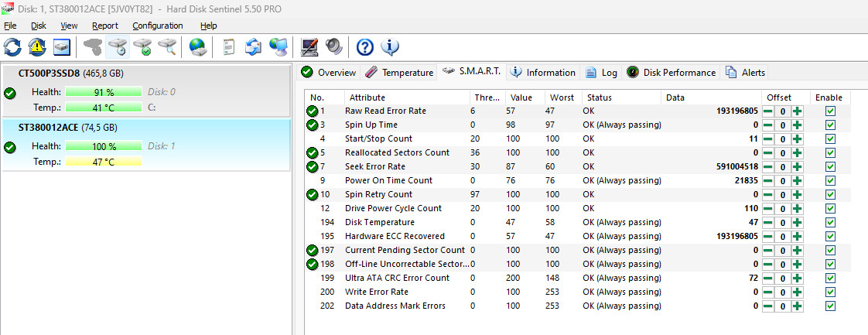The width and height of the screenshot is (868, 335).
Task: Select the Reallocated Sectors Count row
Action: (x=397, y=153)
